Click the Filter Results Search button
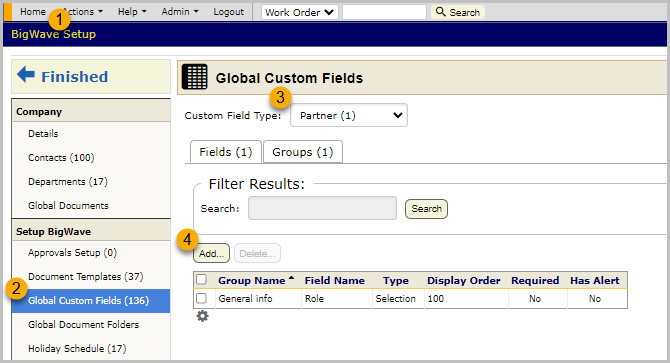The image size is (670, 363). click(426, 209)
